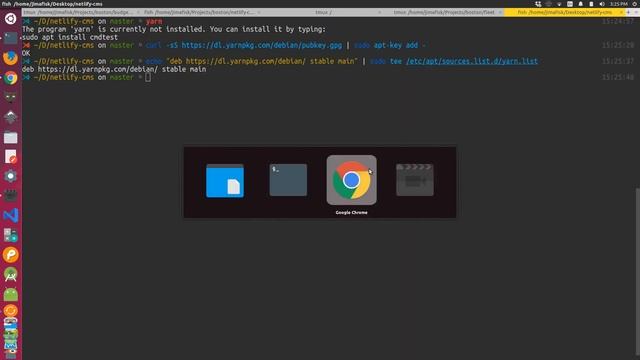Open the first top panel tray indicator
The height and width of the screenshot is (360, 640).
point(538,4)
